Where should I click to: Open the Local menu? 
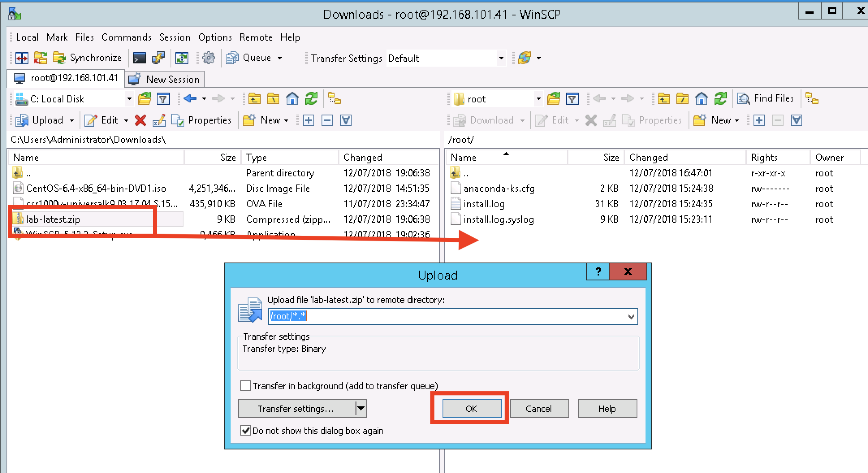(x=27, y=37)
